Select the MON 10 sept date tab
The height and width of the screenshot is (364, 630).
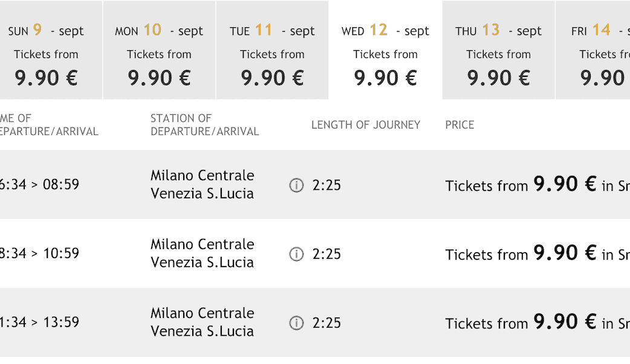pyautogui.click(x=159, y=53)
